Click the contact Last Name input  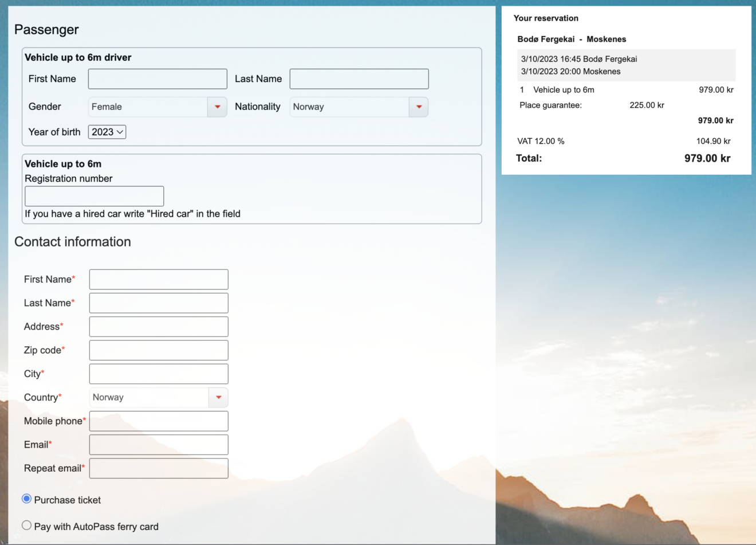click(159, 303)
